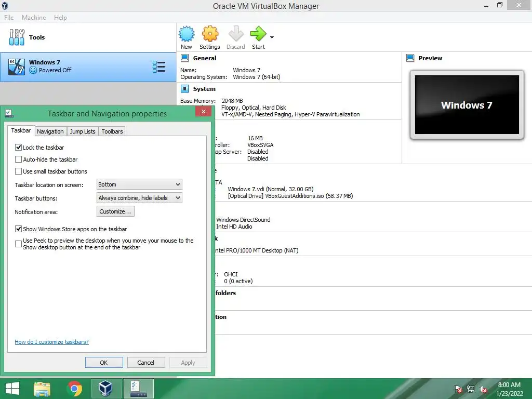This screenshot has width=532, height=399.
Task: Open Google Chrome from taskbar
Action: (x=75, y=389)
